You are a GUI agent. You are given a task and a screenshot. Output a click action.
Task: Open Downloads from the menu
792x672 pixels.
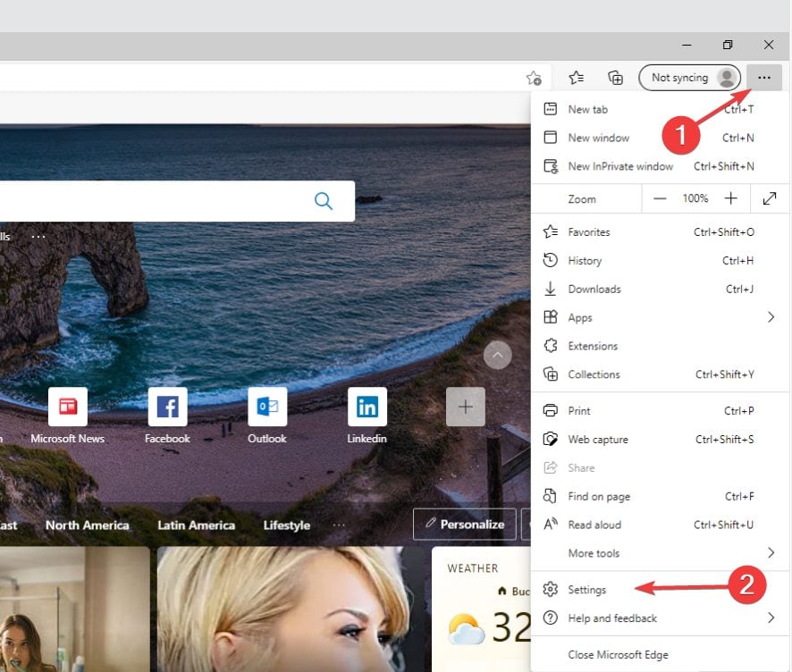pos(659,290)
